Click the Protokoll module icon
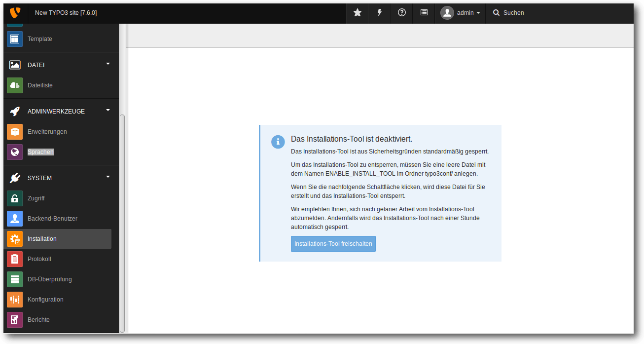 point(15,259)
